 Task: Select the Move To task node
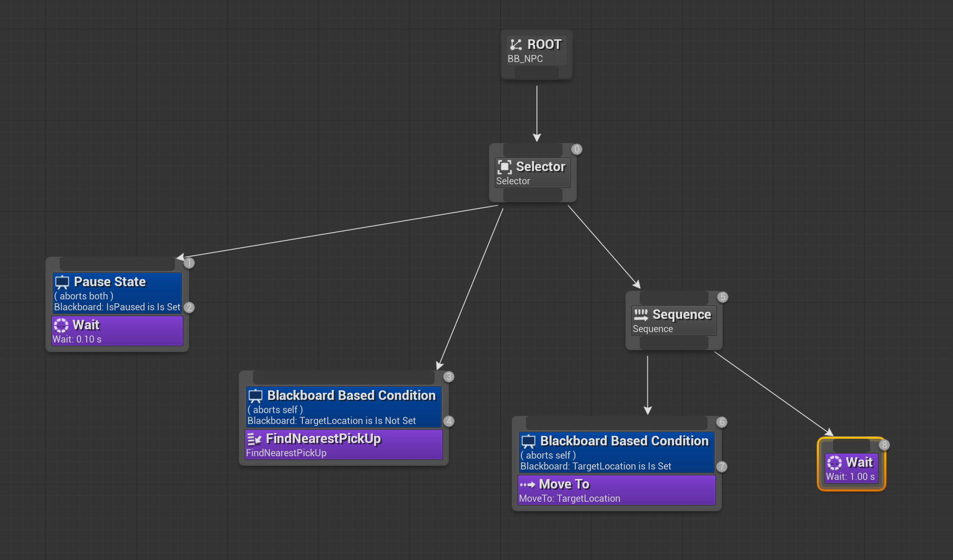coord(617,491)
